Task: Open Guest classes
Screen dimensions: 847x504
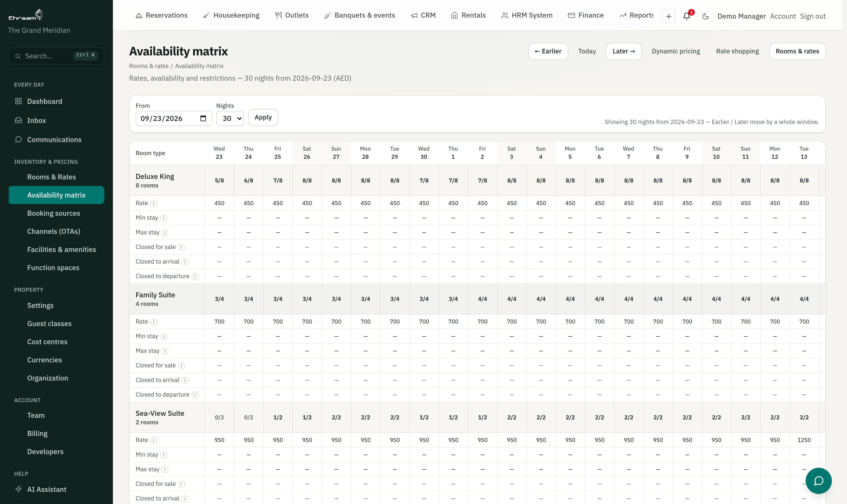Action: [x=56, y=324]
